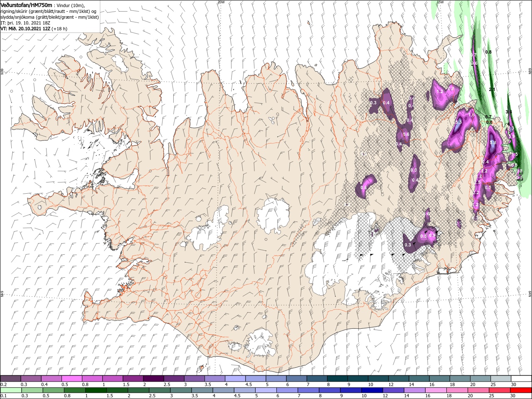532x399 pixels.
Task: Click the '15W' longitude label at the top
Action: click(x=440, y=2)
